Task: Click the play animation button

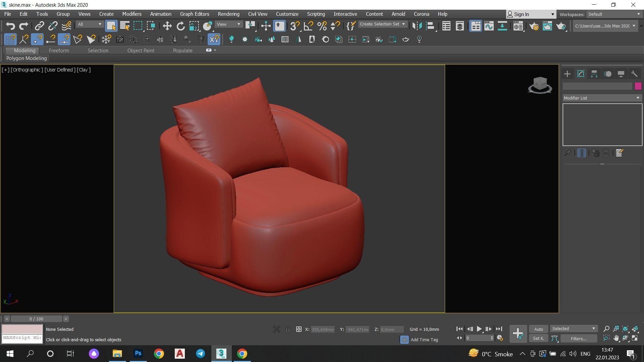Action: click(479, 329)
